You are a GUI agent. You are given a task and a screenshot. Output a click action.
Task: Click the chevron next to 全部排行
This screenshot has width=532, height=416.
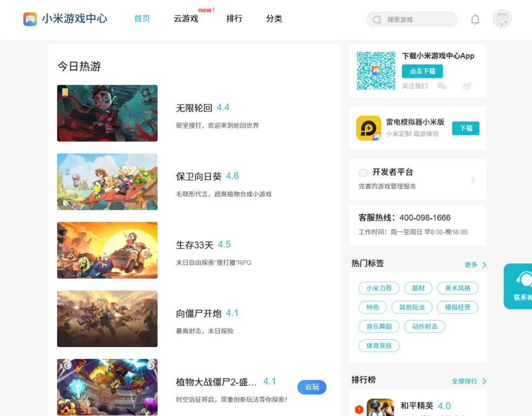click(484, 382)
